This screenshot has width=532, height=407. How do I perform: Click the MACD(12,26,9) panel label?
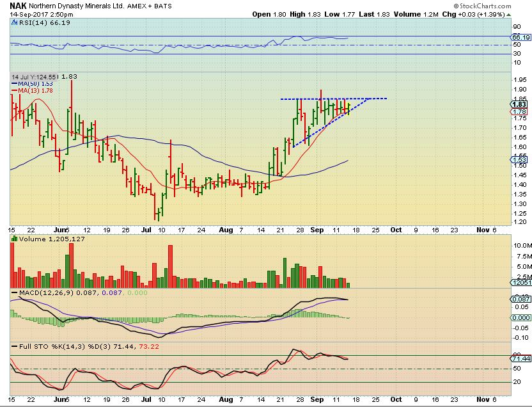(46, 292)
